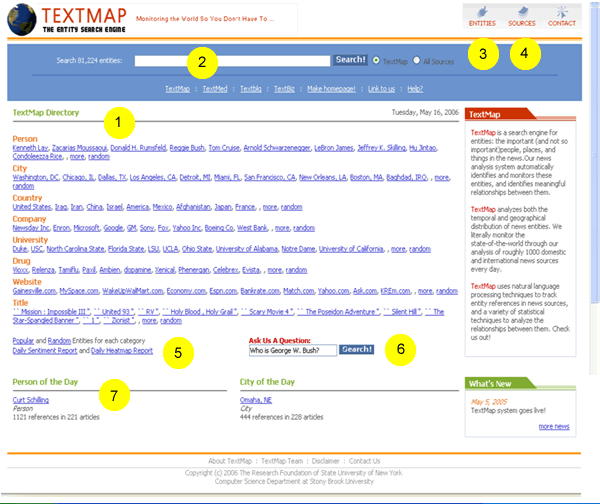600x504 pixels.
Task: Click the more news link
Action: [554, 426]
